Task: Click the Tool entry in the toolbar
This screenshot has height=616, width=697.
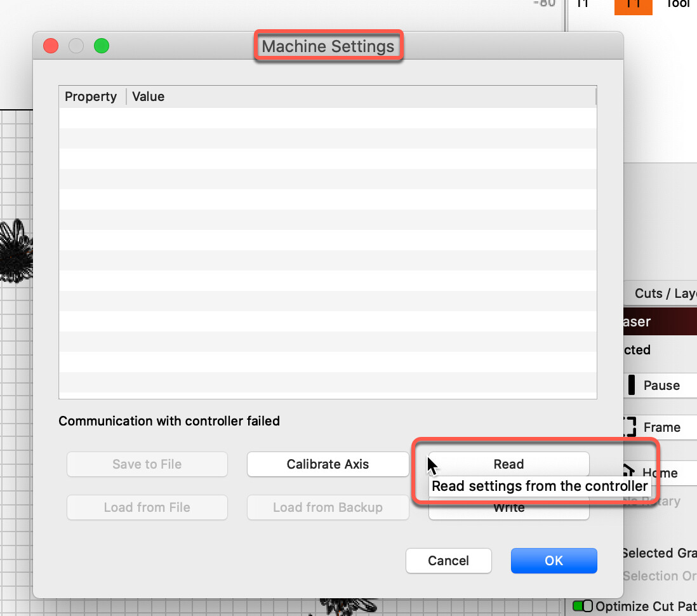Action: [677, 5]
